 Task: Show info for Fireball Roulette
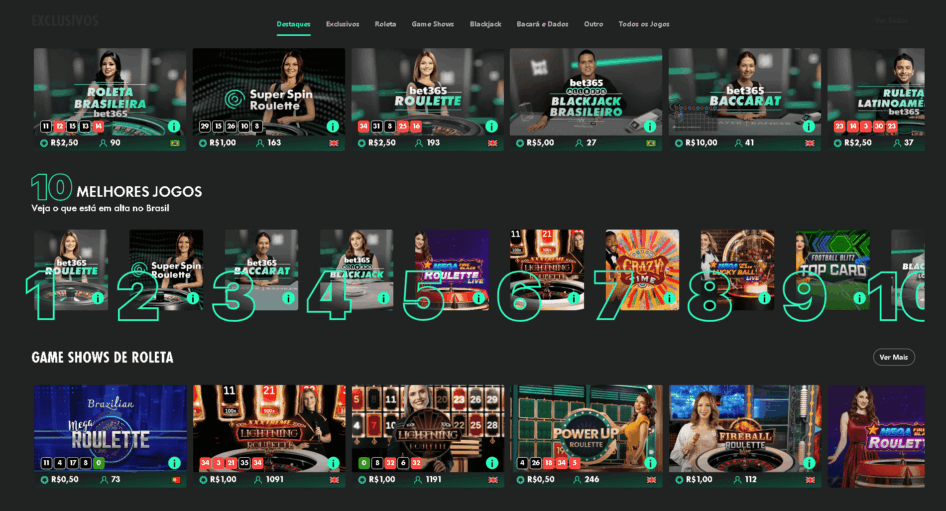[808, 463]
